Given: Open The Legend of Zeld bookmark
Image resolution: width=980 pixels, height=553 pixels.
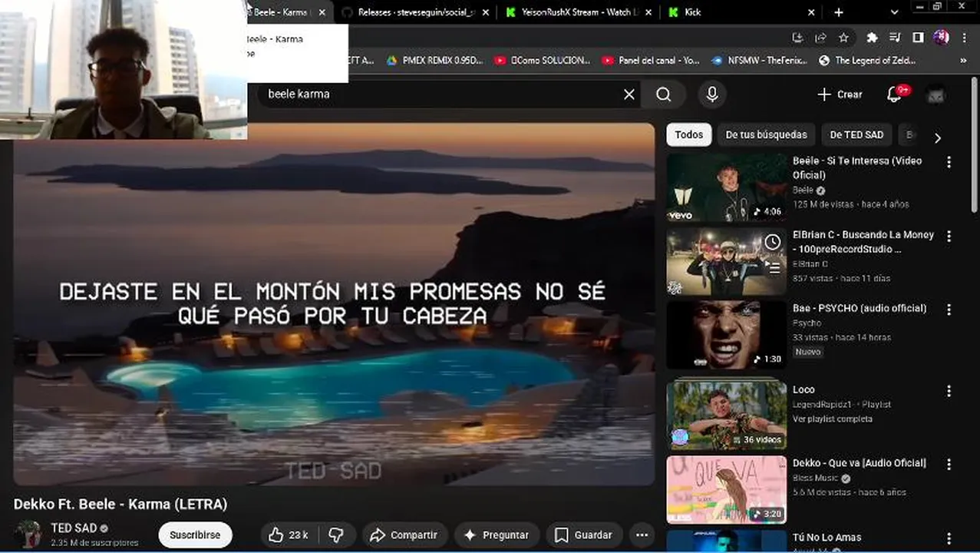Looking at the screenshot, I should pos(869,60).
